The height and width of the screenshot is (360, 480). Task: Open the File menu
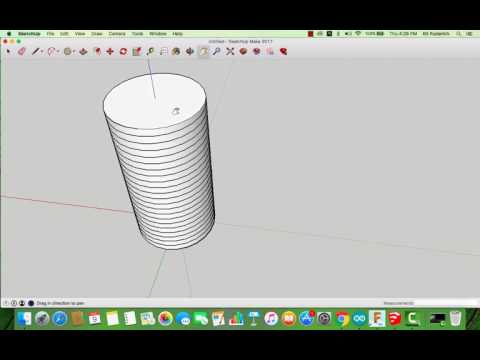[x=50, y=34]
